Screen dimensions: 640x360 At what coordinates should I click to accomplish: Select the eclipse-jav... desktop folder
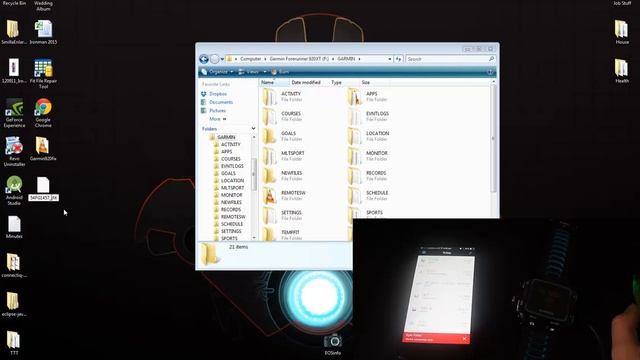pos(14,304)
